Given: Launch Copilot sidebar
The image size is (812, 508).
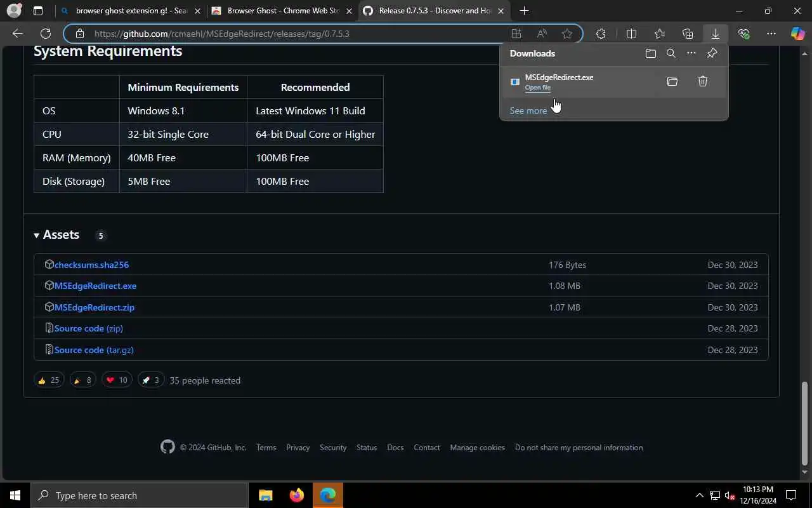Looking at the screenshot, I should (798, 34).
